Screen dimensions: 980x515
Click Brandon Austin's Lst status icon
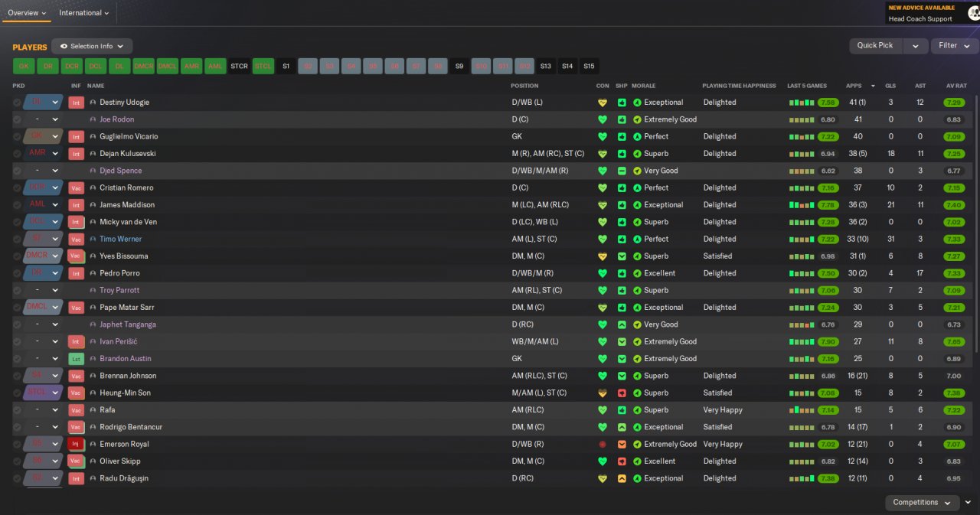point(76,359)
